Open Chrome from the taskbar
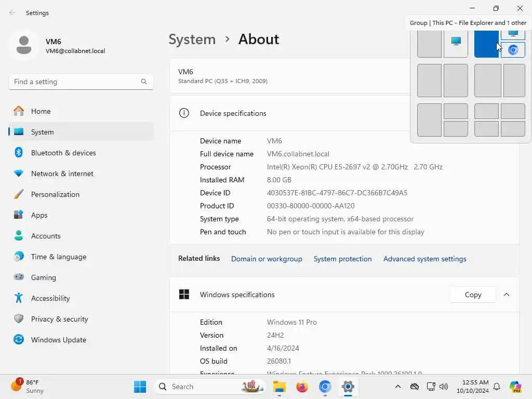The width and height of the screenshot is (532, 399). click(x=325, y=387)
